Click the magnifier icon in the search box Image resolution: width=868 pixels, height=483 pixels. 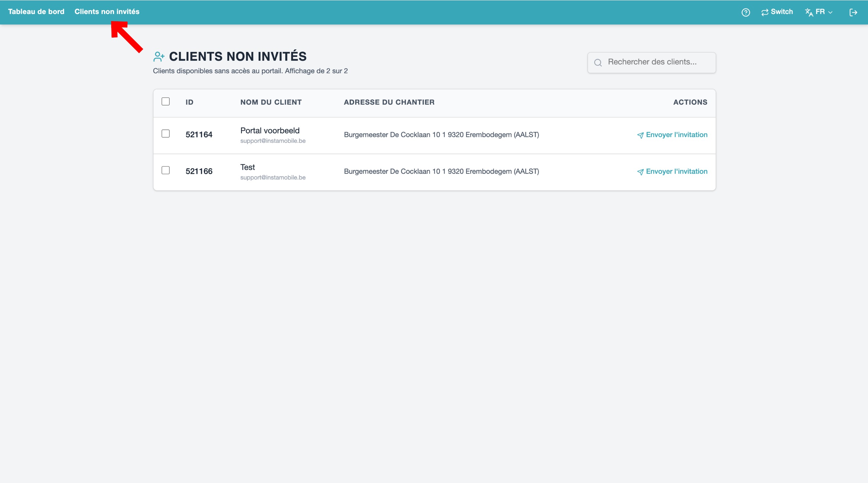598,63
